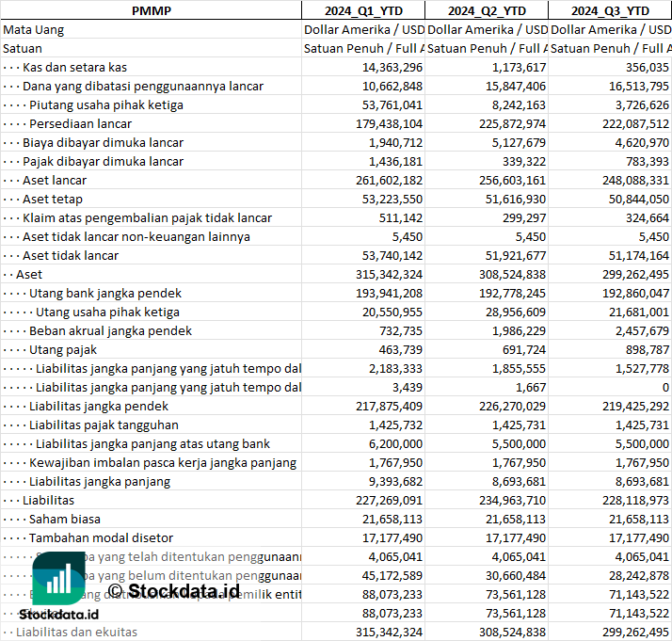
Task: Click the green Stockdata.id chart logo
Action: [58, 577]
